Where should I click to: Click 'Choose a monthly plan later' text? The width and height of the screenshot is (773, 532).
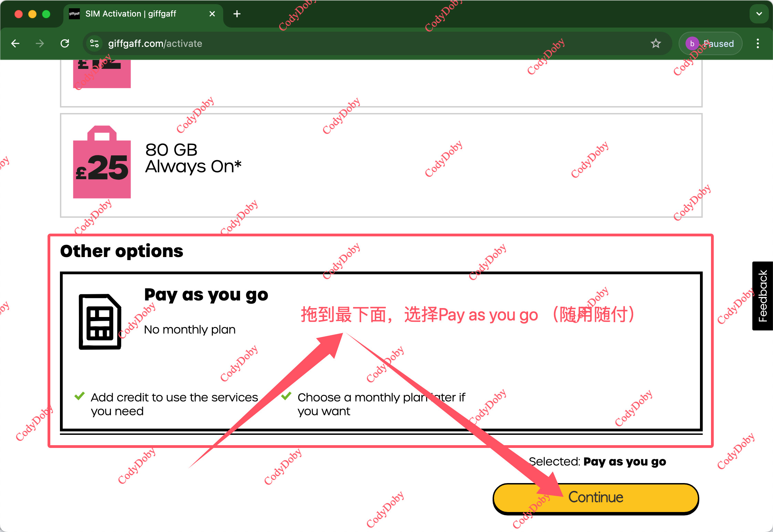(x=381, y=404)
